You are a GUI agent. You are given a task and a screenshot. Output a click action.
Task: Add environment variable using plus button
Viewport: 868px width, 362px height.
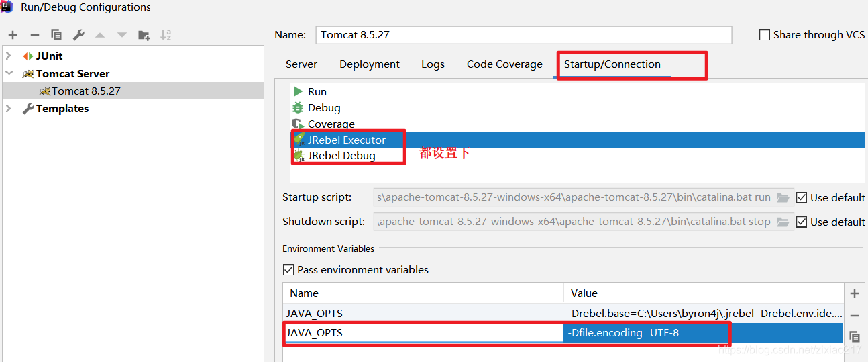coord(855,293)
